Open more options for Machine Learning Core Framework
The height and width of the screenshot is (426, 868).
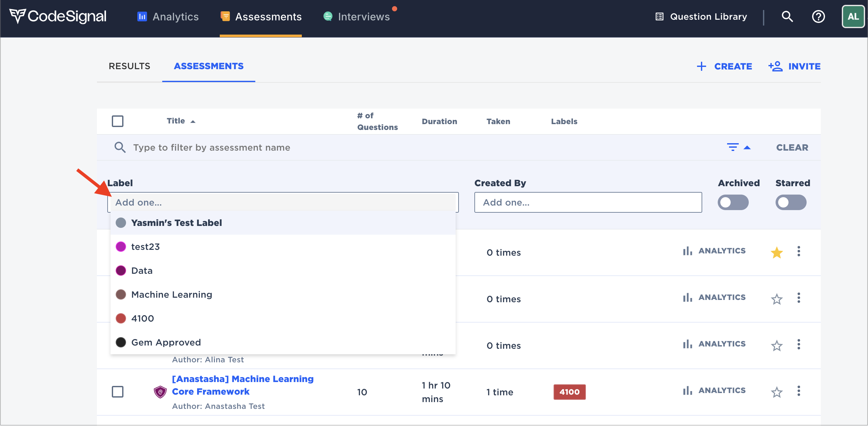click(798, 391)
